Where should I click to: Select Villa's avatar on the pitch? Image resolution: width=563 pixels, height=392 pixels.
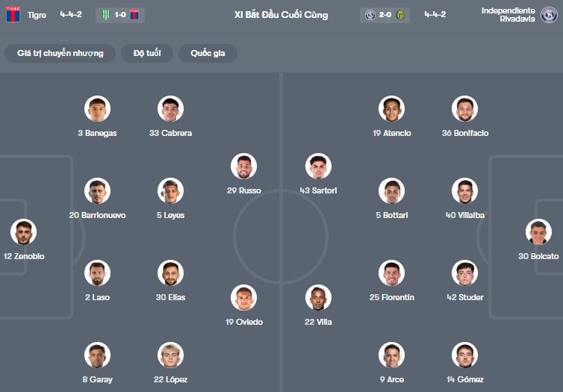coord(318,297)
